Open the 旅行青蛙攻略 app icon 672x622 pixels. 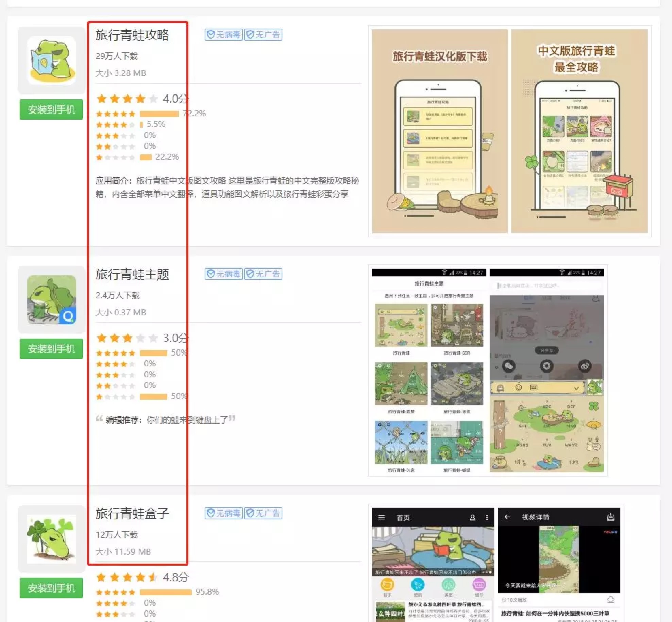tap(51, 61)
